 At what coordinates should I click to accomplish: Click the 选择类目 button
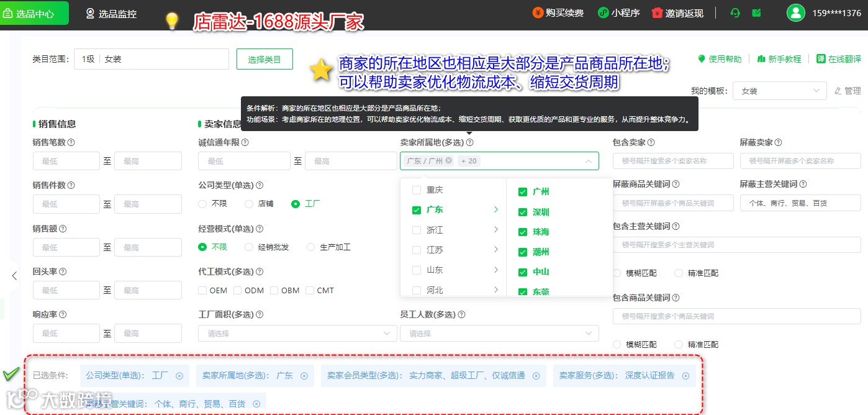pyautogui.click(x=264, y=59)
